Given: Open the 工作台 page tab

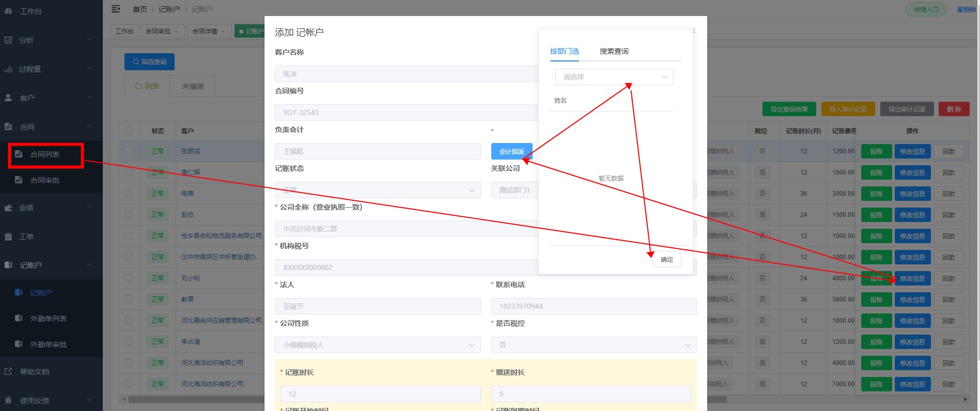Looking at the screenshot, I should 125,31.
